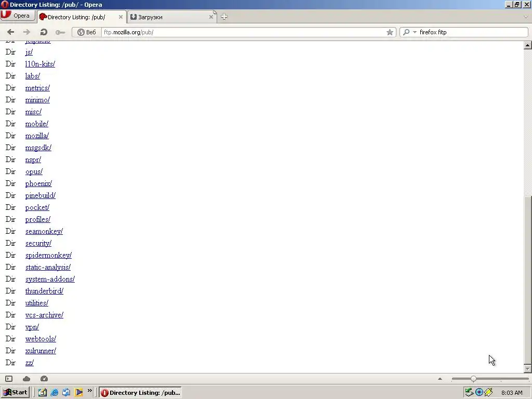Screen dimensions: 532x399
Task: Open the misc/ directory link
Action: tap(33, 112)
